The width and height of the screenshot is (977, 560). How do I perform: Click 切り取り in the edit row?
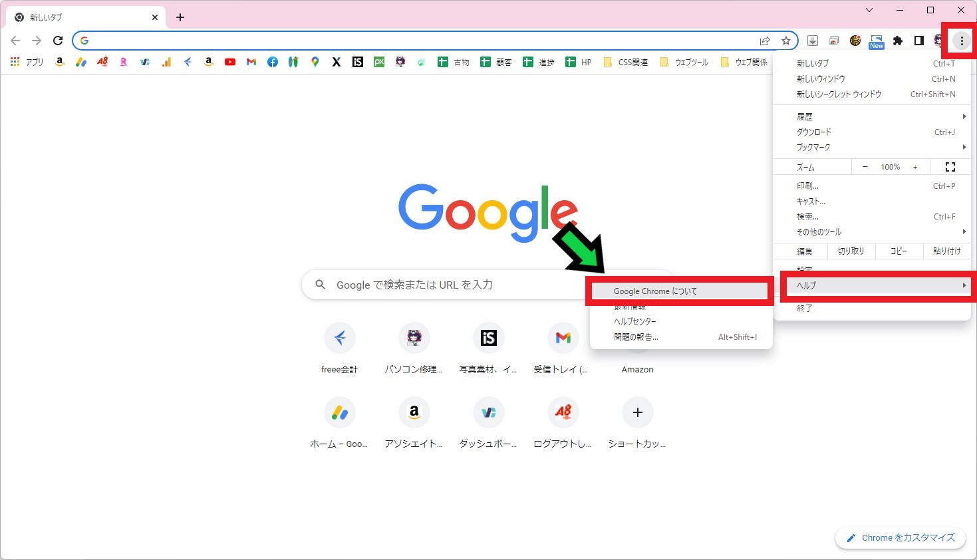851,251
